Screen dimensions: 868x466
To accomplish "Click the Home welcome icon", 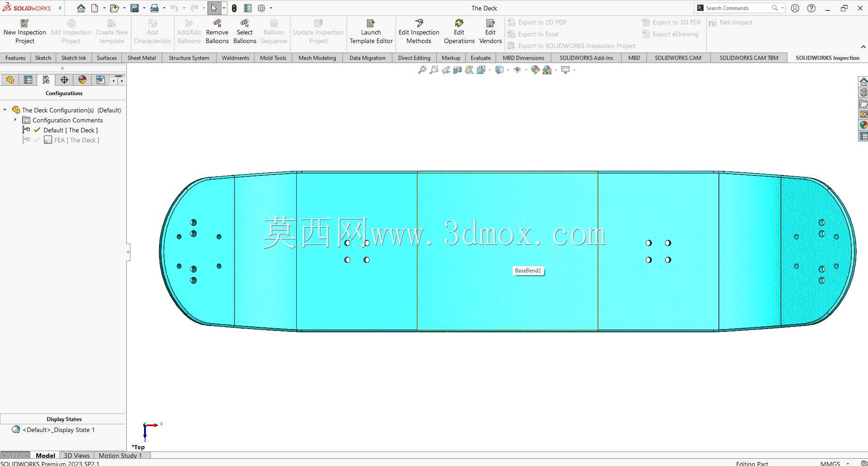I will pos(81,8).
